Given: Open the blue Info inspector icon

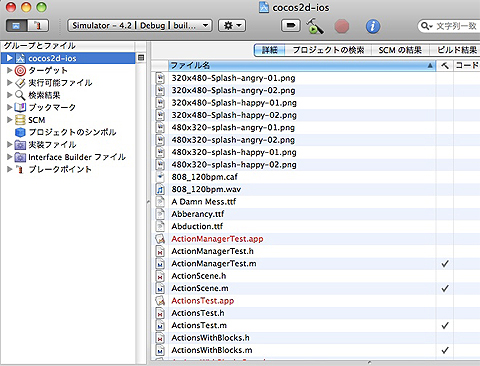Looking at the screenshot, I should [x=373, y=26].
